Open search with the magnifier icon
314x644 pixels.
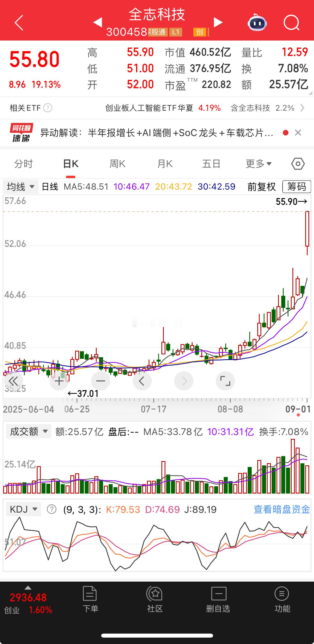click(291, 22)
